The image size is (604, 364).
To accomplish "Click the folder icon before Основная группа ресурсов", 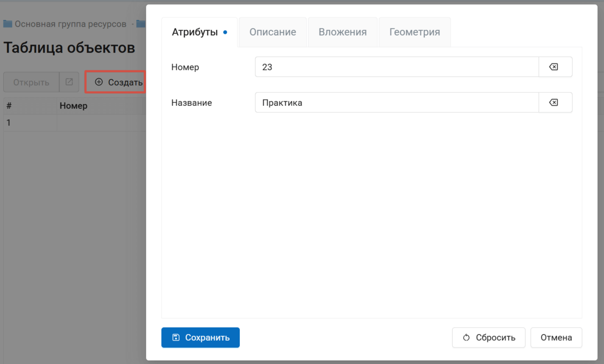I will click(x=8, y=24).
